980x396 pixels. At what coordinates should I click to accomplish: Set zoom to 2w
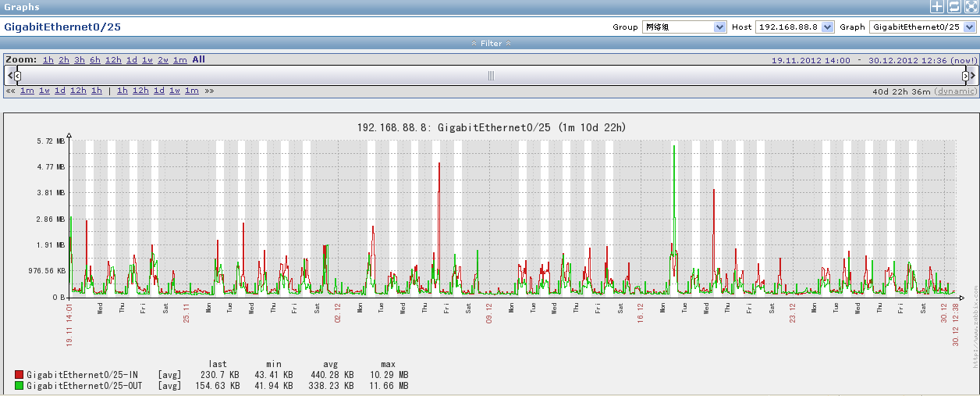coord(163,60)
